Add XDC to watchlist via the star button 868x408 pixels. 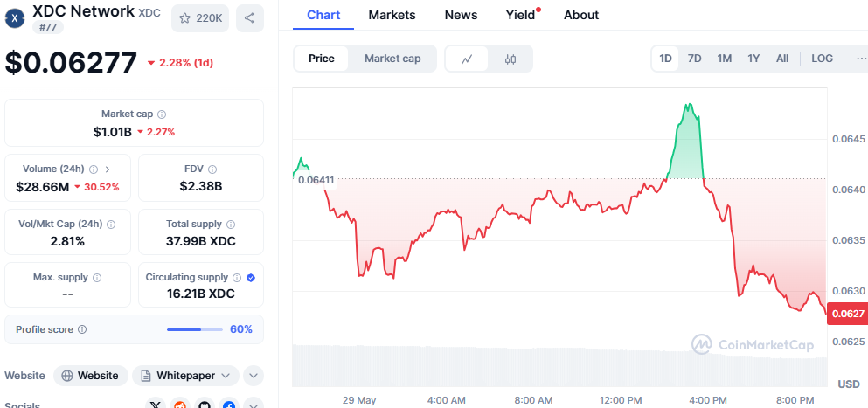click(x=200, y=18)
